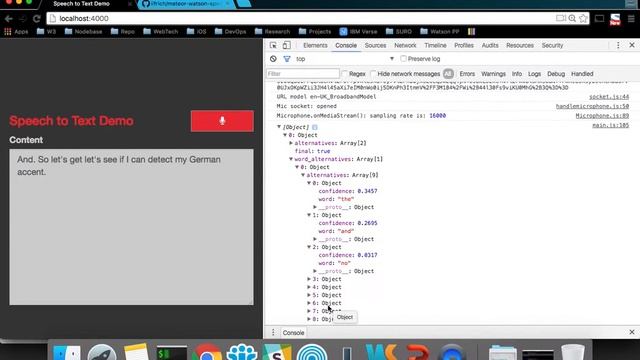Open the Profiles panel tab

pos(464,45)
